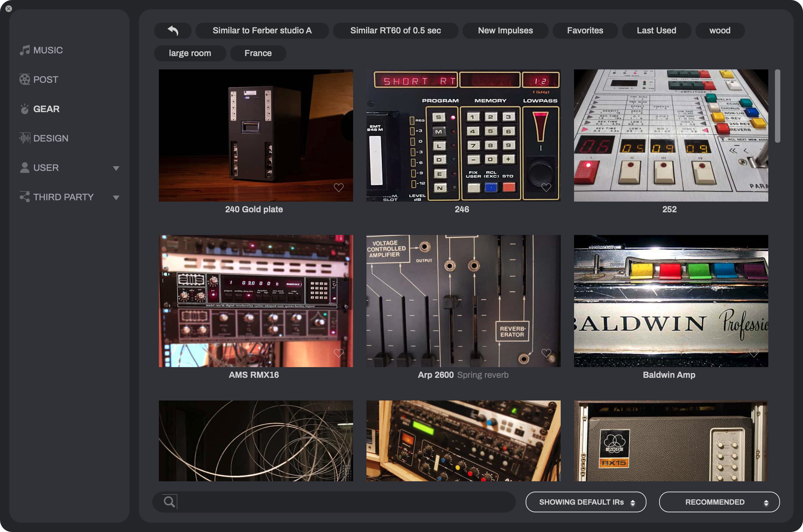Open the 240 Gold plate thumbnail
Viewport: 803px width, 532px height.
click(x=256, y=136)
